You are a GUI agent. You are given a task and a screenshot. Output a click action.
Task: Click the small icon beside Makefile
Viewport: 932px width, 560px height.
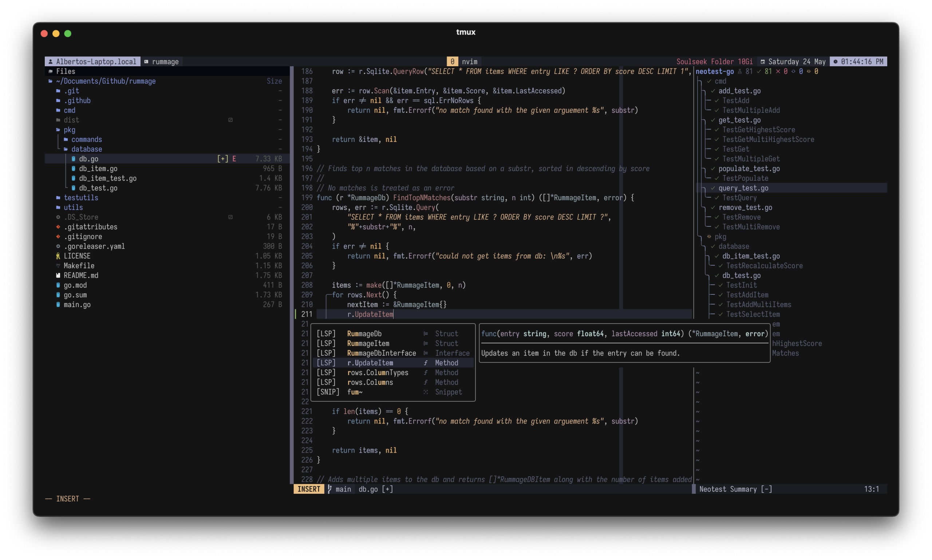pos(58,266)
